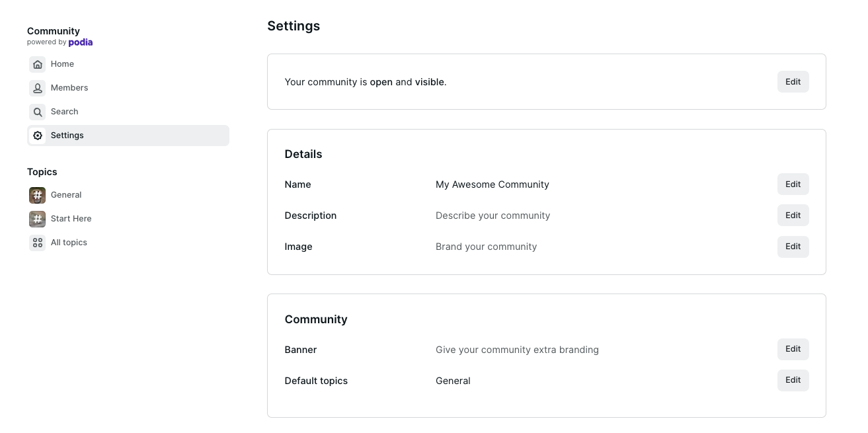The width and height of the screenshot is (868, 433).
Task: Click the All topics grid icon
Action: [38, 243]
